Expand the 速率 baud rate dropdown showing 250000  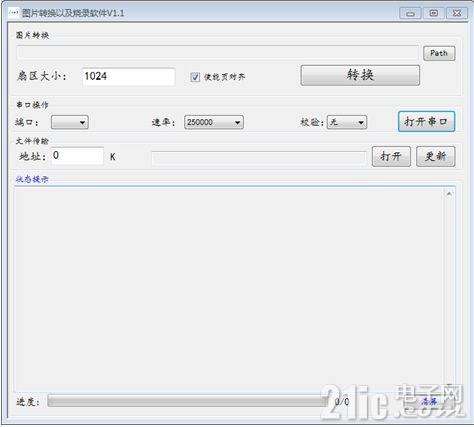[x=214, y=122]
